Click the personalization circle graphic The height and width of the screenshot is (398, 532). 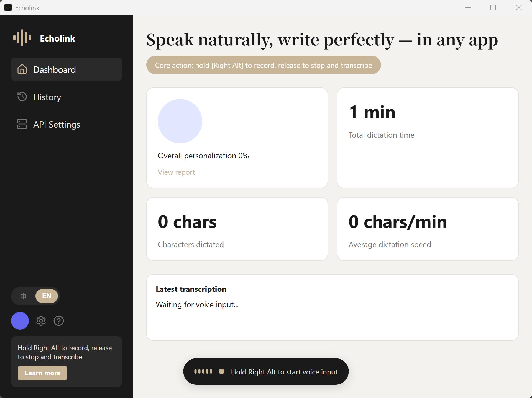coord(180,121)
